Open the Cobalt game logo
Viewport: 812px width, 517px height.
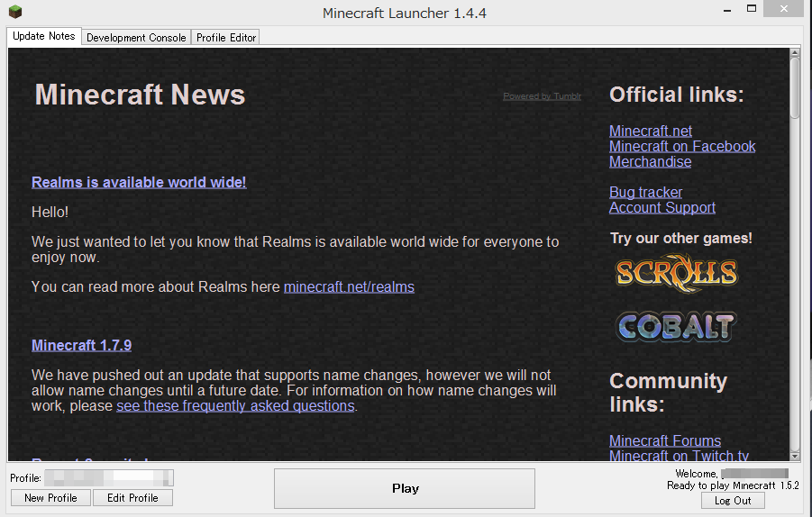tap(676, 327)
